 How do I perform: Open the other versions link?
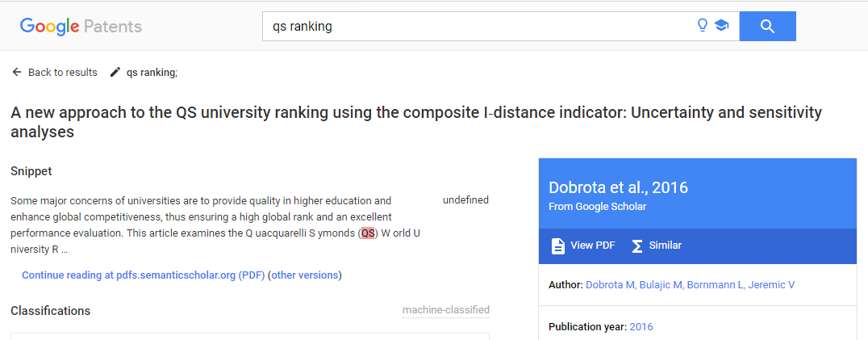point(304,275)
